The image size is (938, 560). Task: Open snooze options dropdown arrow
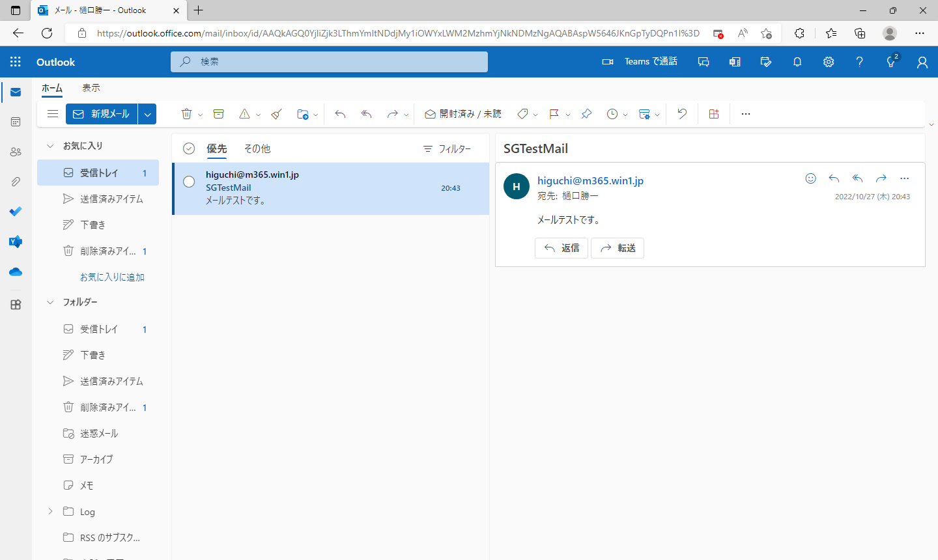[625, 115]
